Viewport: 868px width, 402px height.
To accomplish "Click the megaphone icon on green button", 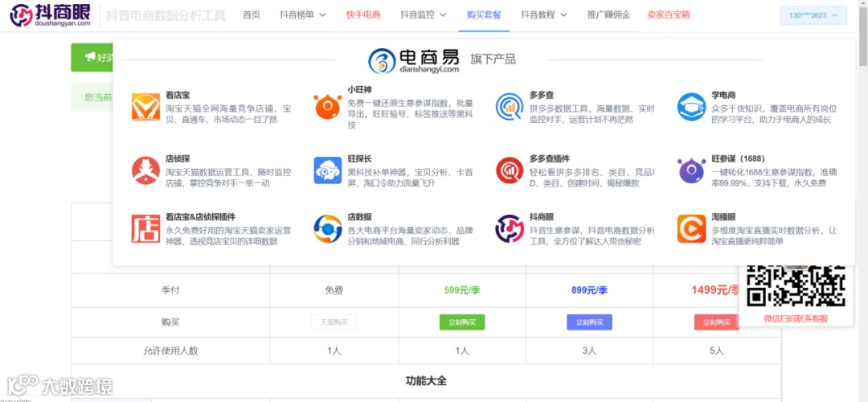I will click(x=89, y=57).
